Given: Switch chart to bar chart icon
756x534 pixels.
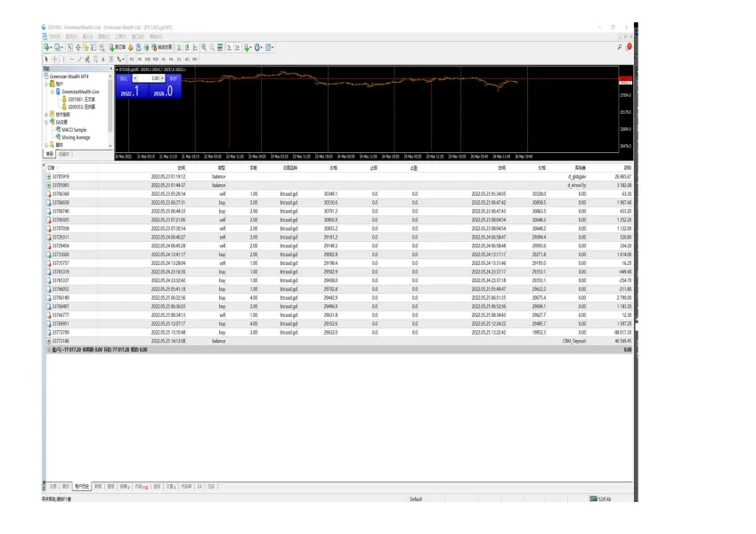Looking at the screenshot, I should tap(179, 47).
